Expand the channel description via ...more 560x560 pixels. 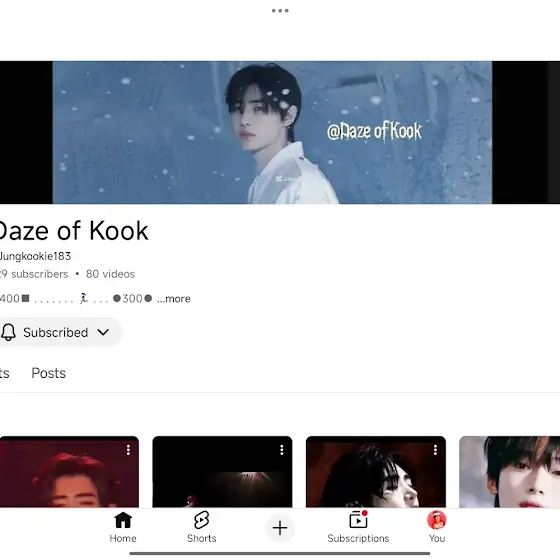point(174,299)
